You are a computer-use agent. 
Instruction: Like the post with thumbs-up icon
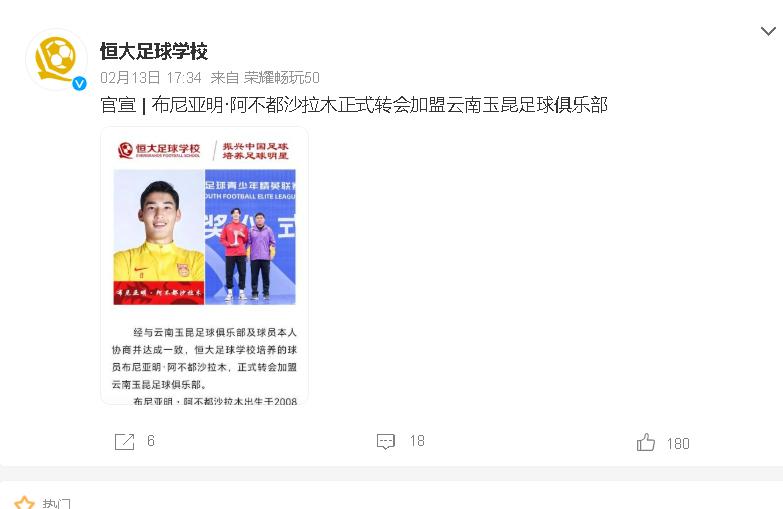pos(646,442)
